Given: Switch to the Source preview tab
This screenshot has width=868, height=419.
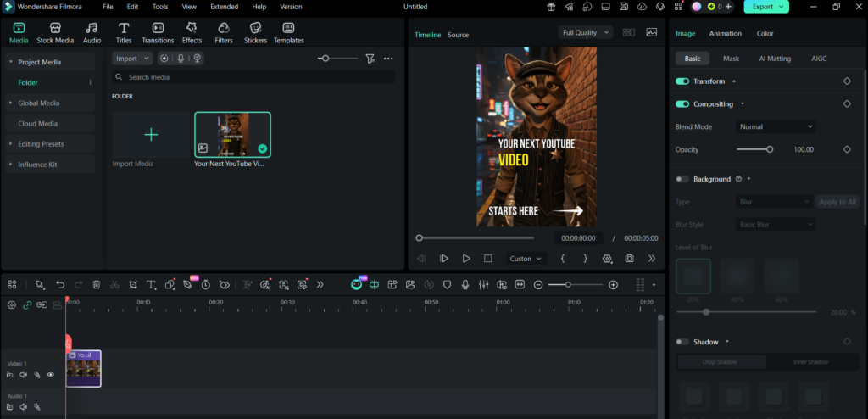Looking at the screenshot, I should tap(458, 35).
